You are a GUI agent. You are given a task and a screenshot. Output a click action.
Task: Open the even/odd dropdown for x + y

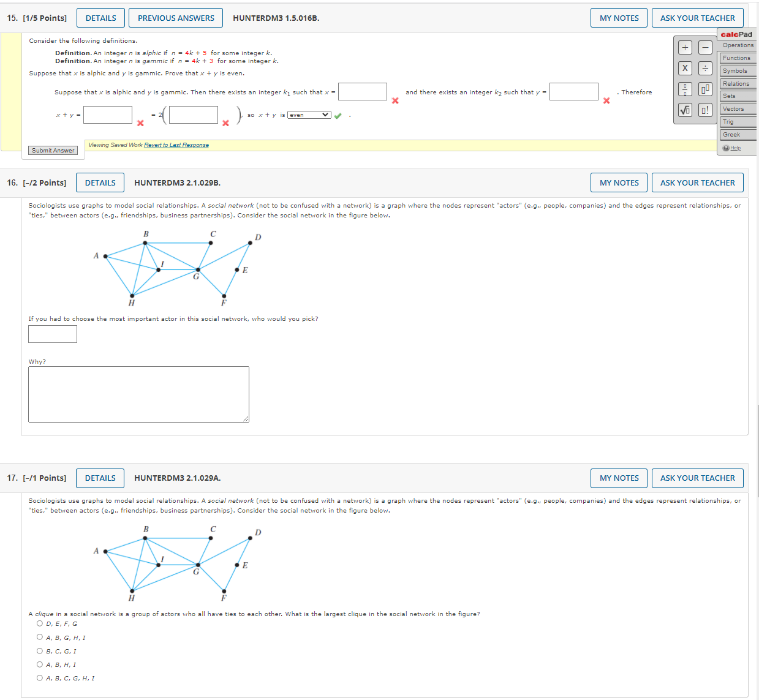pos(309,115)
